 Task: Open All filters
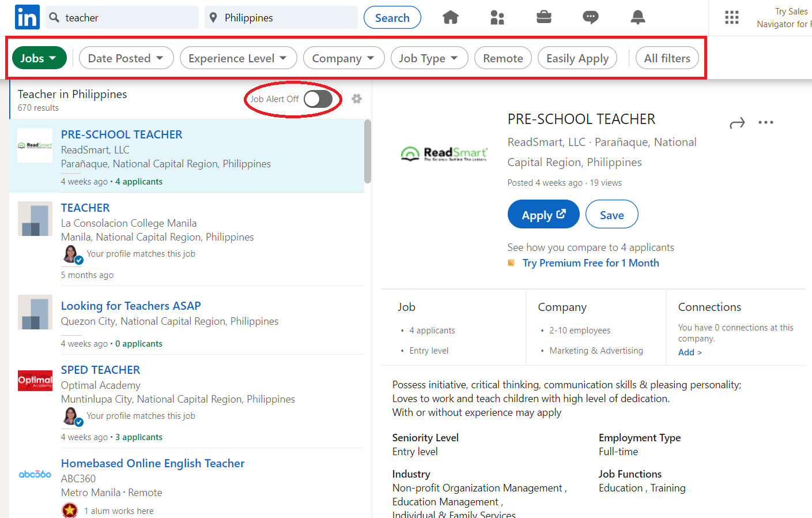click(x=667, y=58)
